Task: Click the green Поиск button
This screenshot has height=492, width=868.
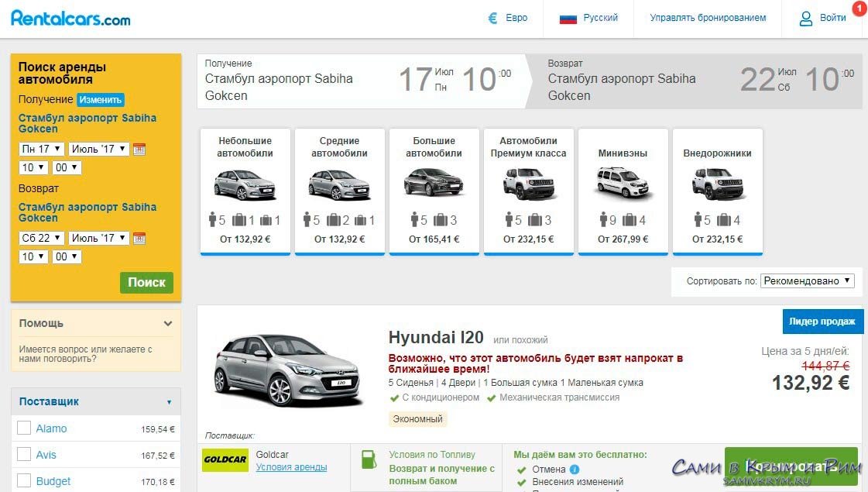Action: (x=146, y=283)
